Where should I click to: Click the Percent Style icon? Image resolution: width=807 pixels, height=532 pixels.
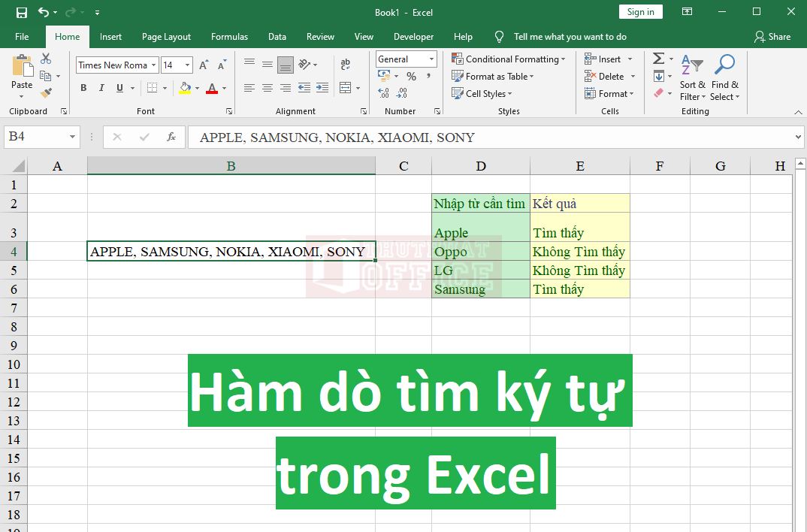pos(411,77)
